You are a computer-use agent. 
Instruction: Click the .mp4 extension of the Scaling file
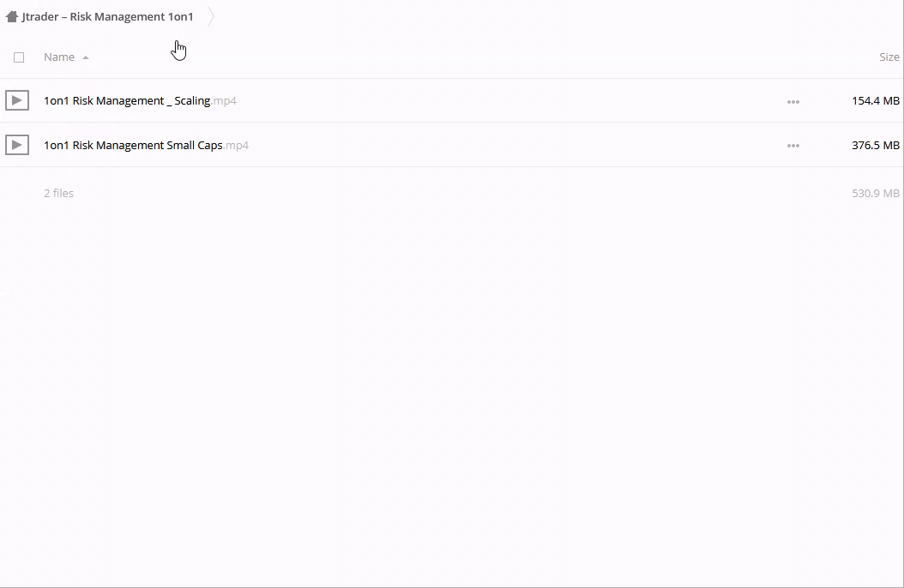pos(224,100)
